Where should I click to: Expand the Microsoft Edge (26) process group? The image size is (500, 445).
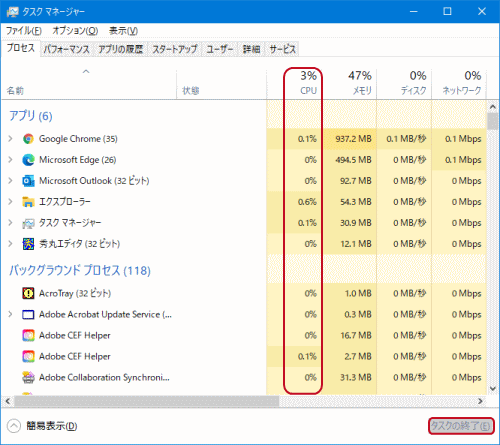[x=10, y=160]
